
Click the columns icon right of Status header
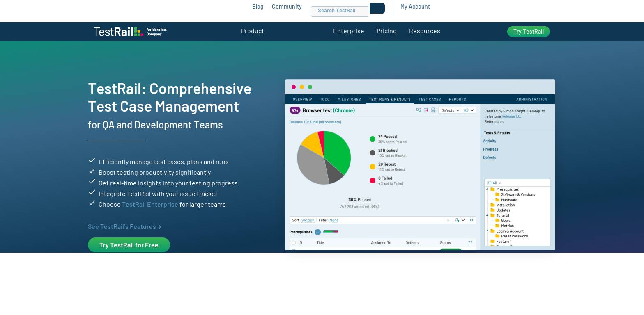click(x=470, y=243)
